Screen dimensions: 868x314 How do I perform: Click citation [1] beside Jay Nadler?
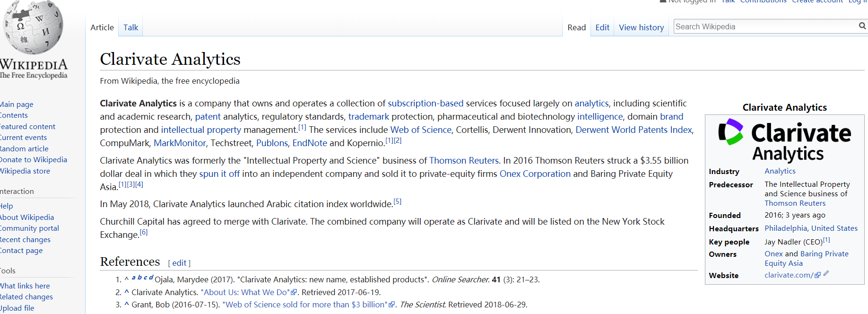pyautogui.click(x=826, y=240)
